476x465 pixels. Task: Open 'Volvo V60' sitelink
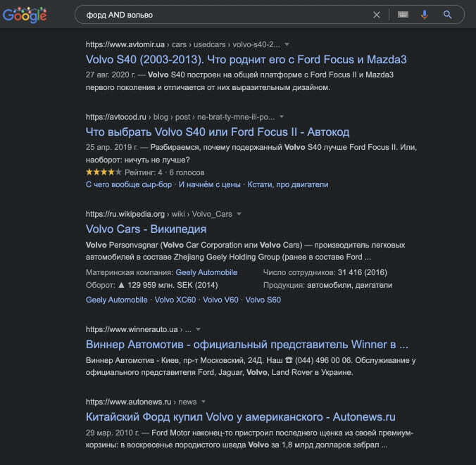[220, 300]
